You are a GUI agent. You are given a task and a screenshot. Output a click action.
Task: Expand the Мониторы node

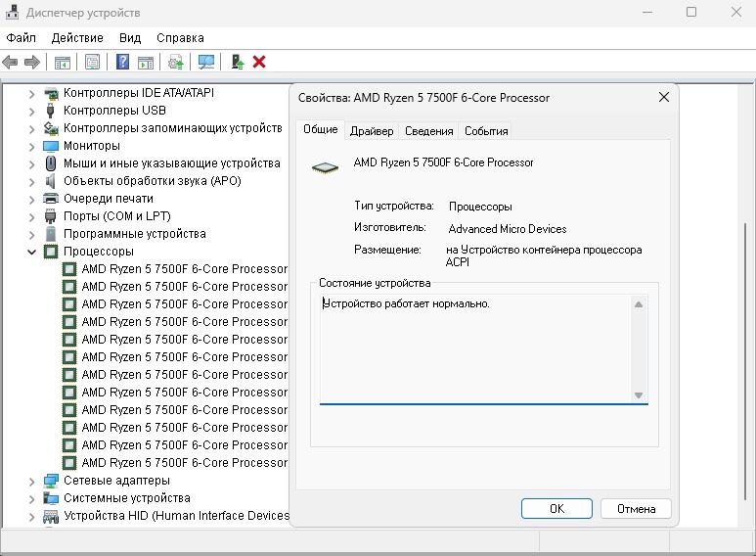(x=32, y=146)
